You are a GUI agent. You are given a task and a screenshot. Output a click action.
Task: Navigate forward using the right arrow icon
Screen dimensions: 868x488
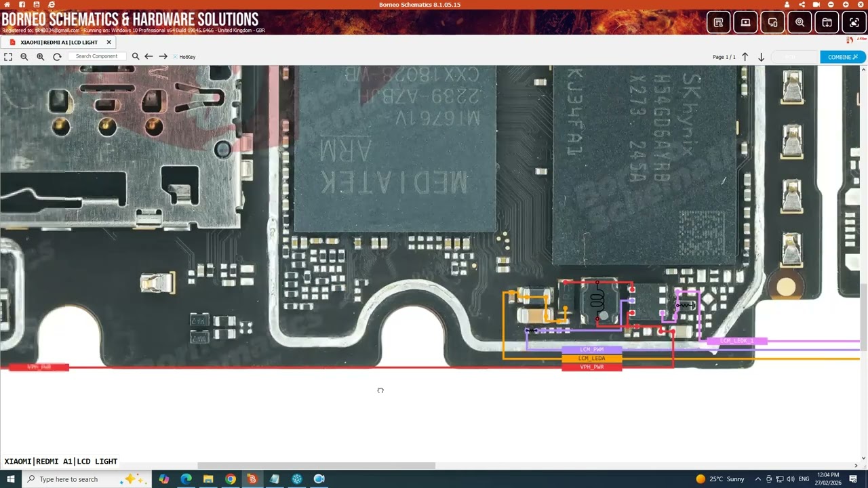pos(163,56)
